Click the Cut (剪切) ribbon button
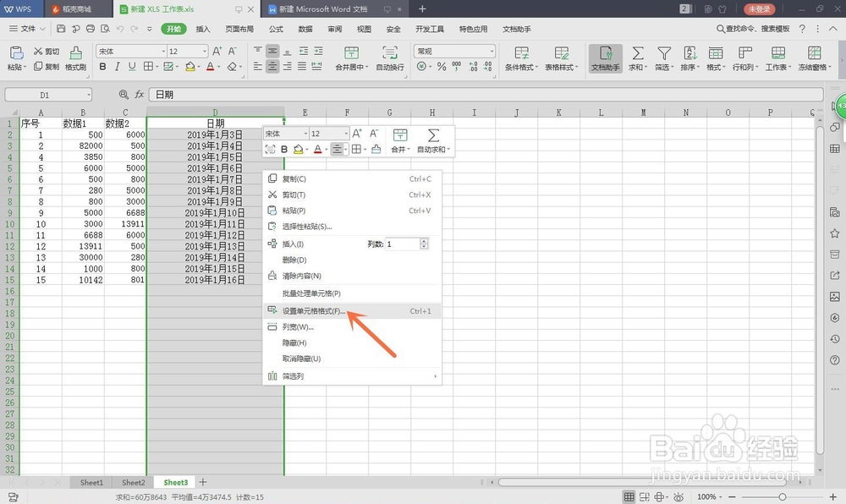 47,52
